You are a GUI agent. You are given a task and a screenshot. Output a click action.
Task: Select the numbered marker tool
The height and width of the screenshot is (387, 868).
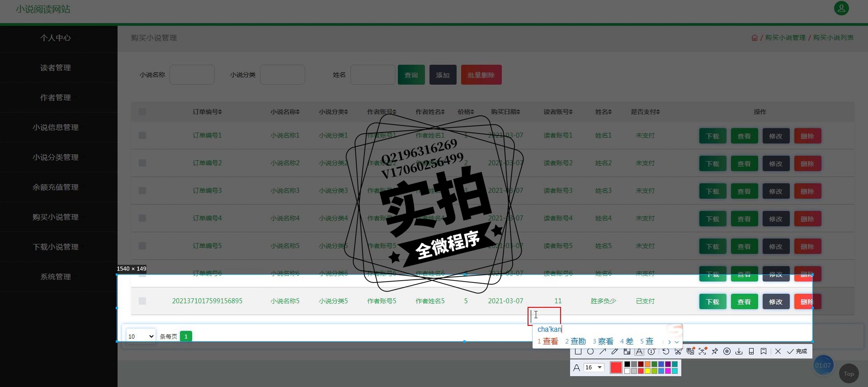651,352
